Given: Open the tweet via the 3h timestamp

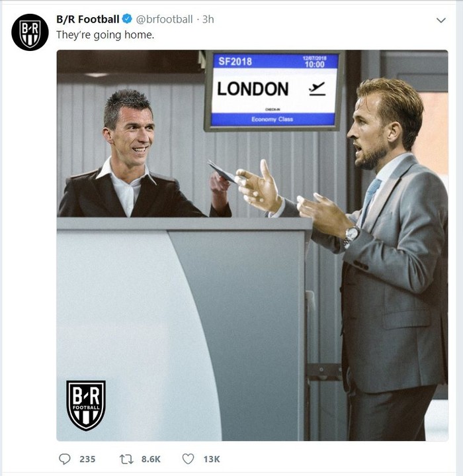Looking at the screenshot, I should tap(208, 19).
